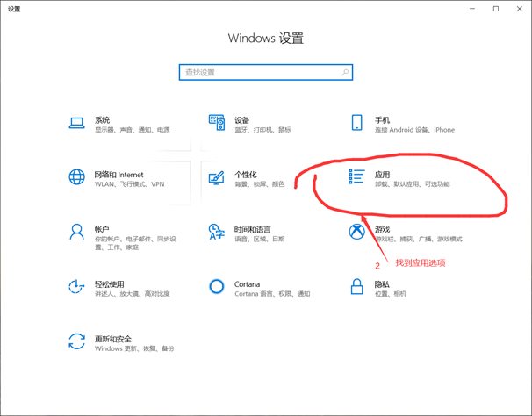Click WLAN、飞行模式、VPN description

(x=129, y=184)
